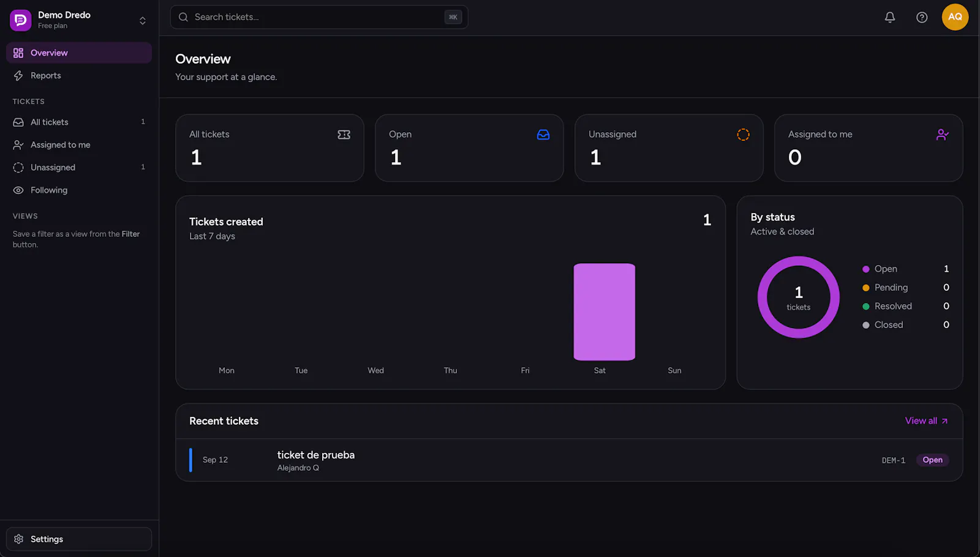Click the dashed circle Unassigned icon in sidebar
Image resolution: width=980 pixels, height=557 pixels.
point(18,167)
